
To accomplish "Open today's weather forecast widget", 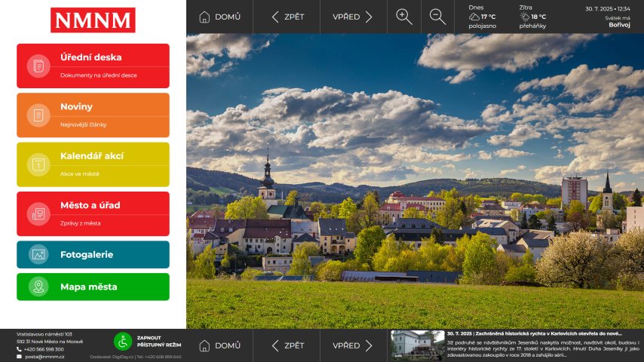I will coord(483,17).
